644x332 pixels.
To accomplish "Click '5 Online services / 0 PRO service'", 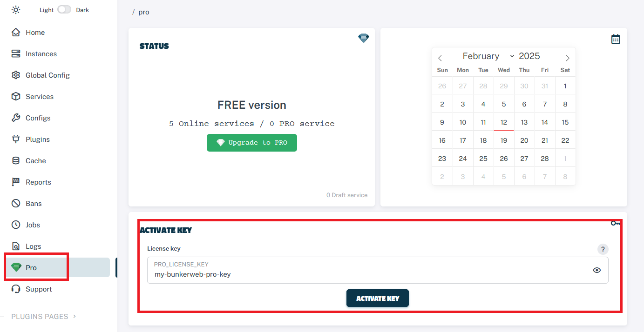I will pyautogui.click(x=252, y=124).
